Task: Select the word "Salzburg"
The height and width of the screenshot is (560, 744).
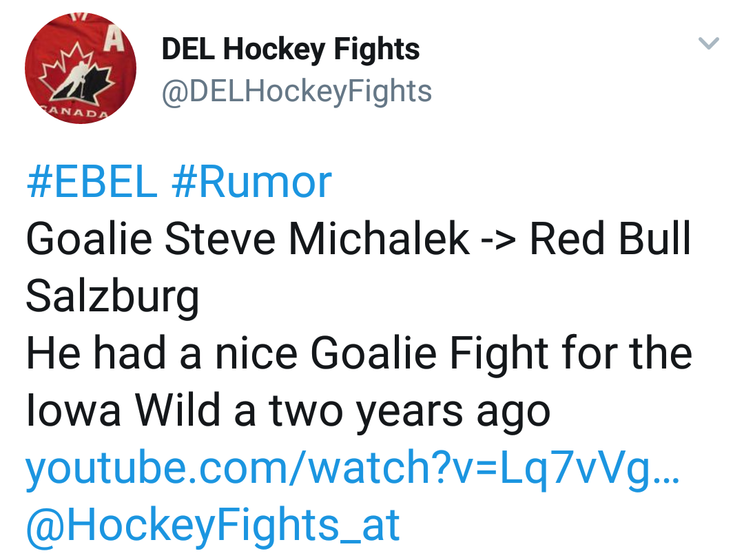Action: coord(112,296)
